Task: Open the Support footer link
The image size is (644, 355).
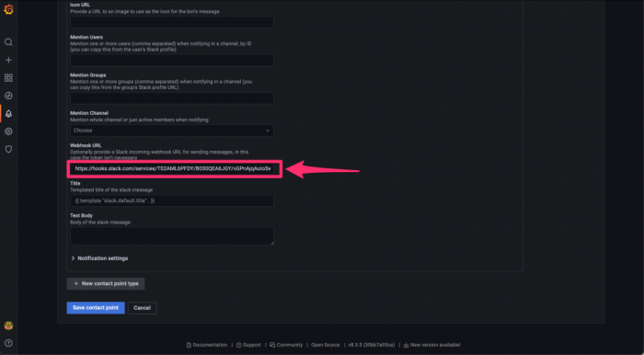Action: tap(248, 345)
